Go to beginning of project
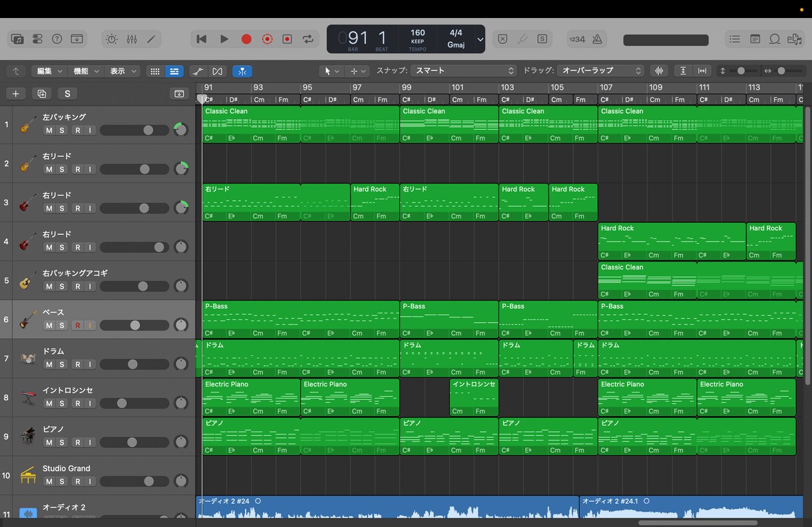The image size is (812, 527). [x=202, y=39]
